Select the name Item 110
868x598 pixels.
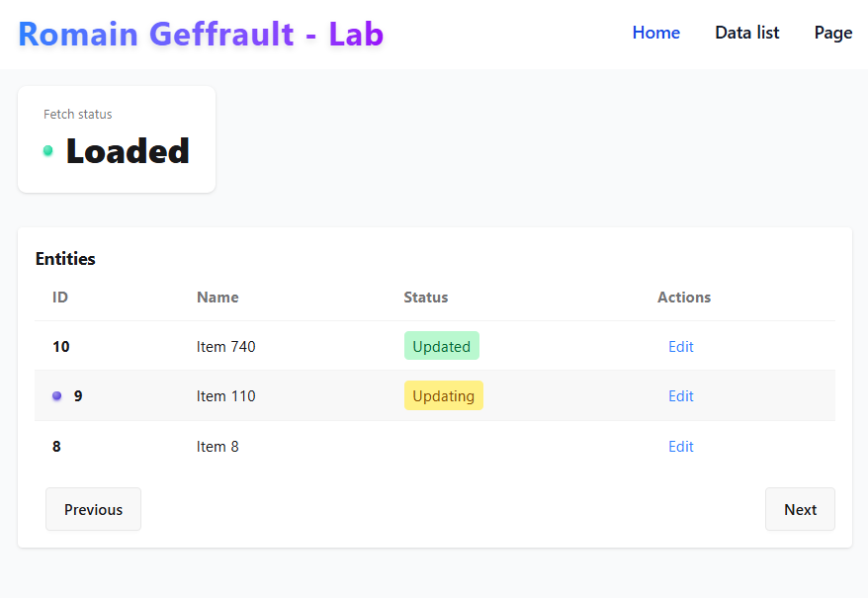[x=225, y=396]
